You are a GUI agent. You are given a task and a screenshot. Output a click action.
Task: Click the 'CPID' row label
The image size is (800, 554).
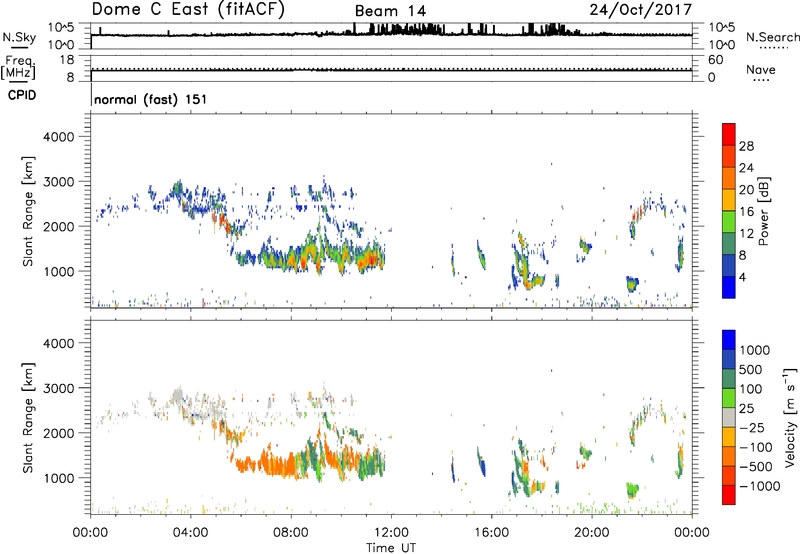(x=22, y=95)
